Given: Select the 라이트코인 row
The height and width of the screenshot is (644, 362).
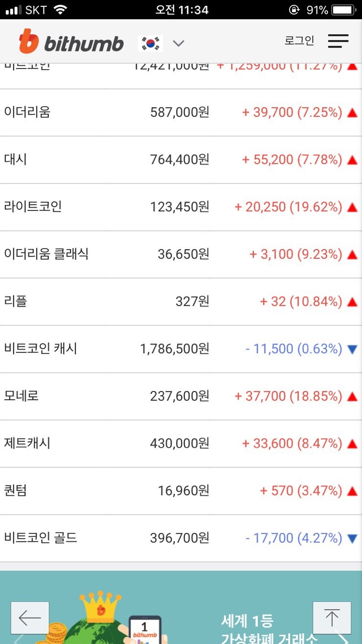Looking at the screenshot, I should 181,207.
